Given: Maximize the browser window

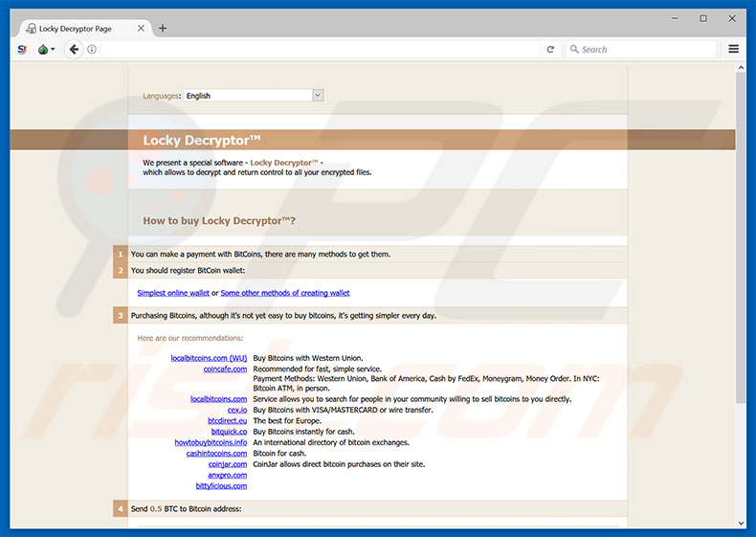Looking at the screenshot, I should 703,18.
